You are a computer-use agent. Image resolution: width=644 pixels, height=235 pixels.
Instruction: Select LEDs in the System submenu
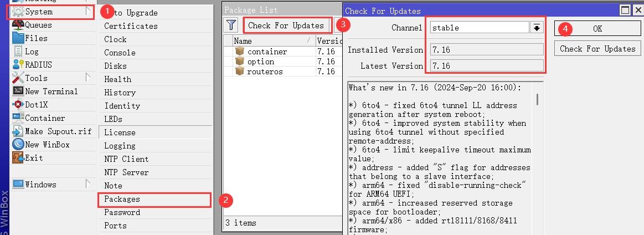click(x=155, y=119)
